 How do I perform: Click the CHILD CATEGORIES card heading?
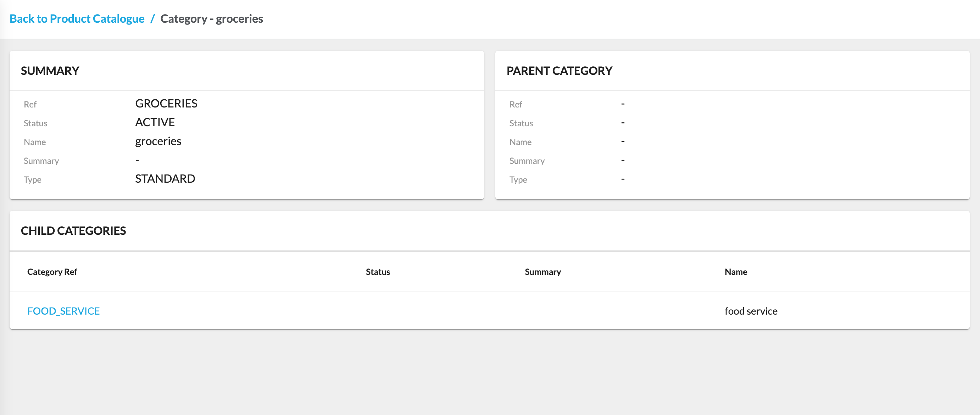point(73,231)
